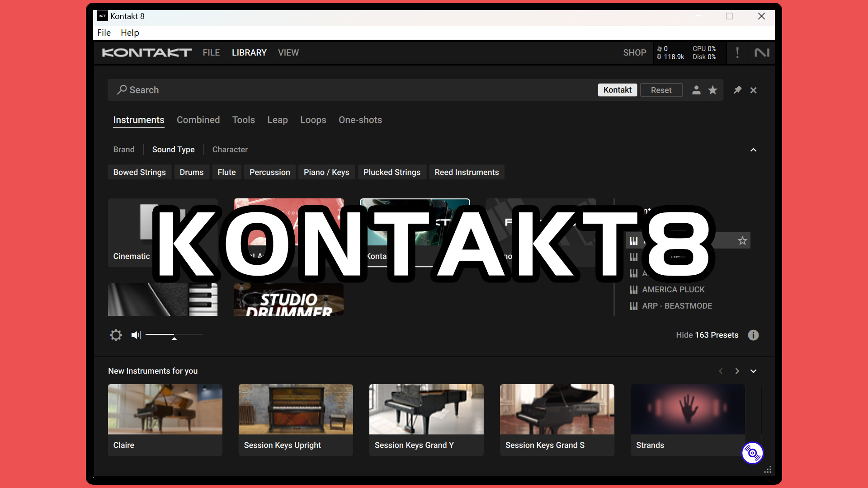Click the Kontakt logo in header

(x=147, y=53)
